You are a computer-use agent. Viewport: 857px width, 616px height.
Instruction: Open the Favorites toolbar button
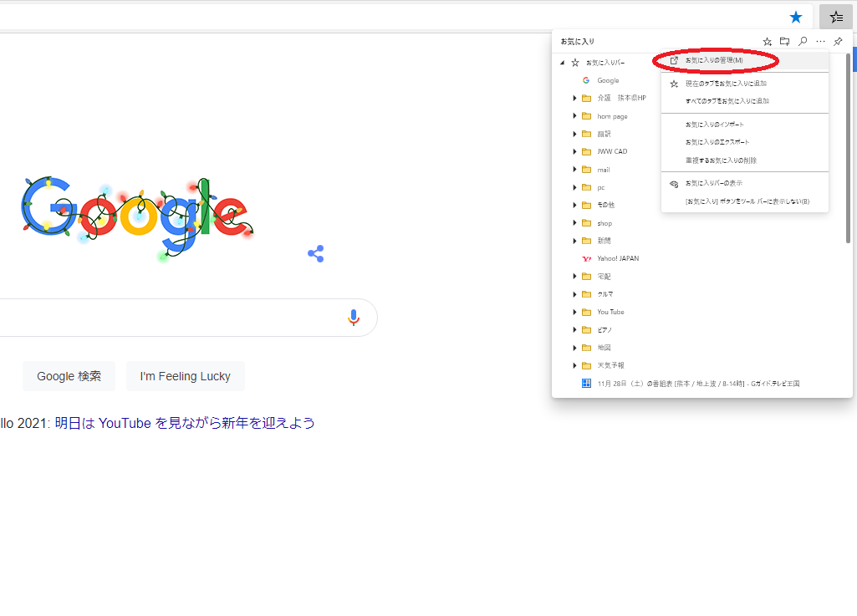835,17
